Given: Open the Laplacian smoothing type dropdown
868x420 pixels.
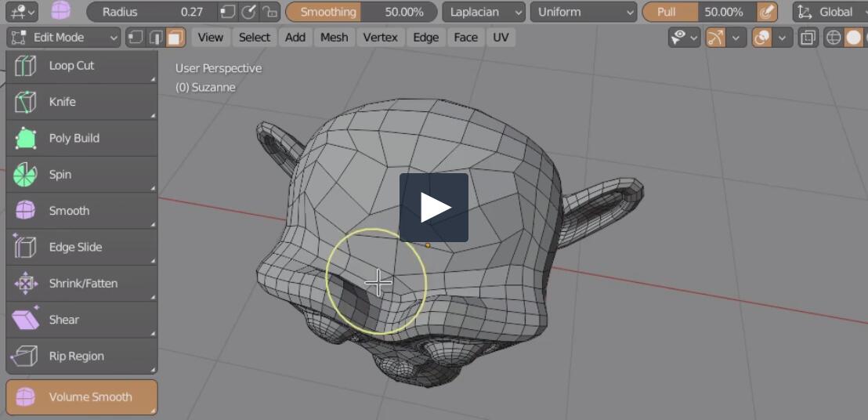Looking at the screenshot, I should [483, 12].
